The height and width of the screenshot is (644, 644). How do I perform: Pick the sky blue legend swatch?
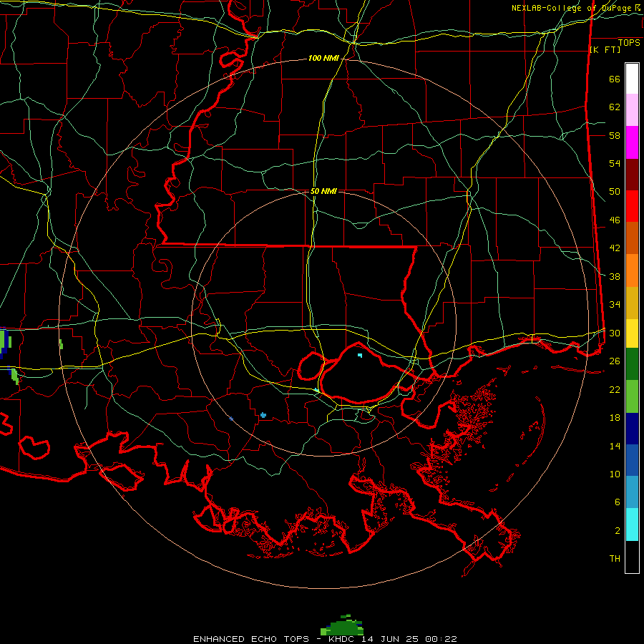coord(632,492)
